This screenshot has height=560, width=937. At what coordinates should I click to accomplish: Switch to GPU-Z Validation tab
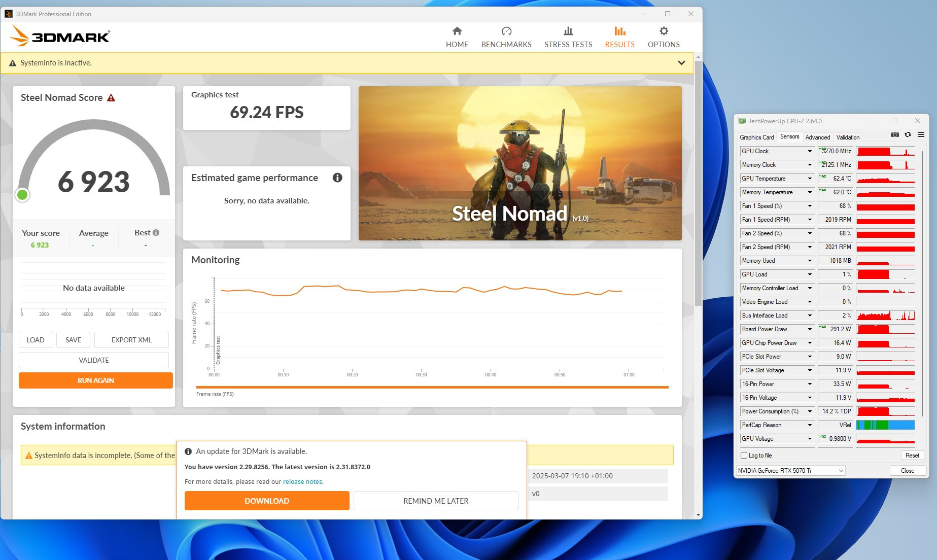pos(848,137)
